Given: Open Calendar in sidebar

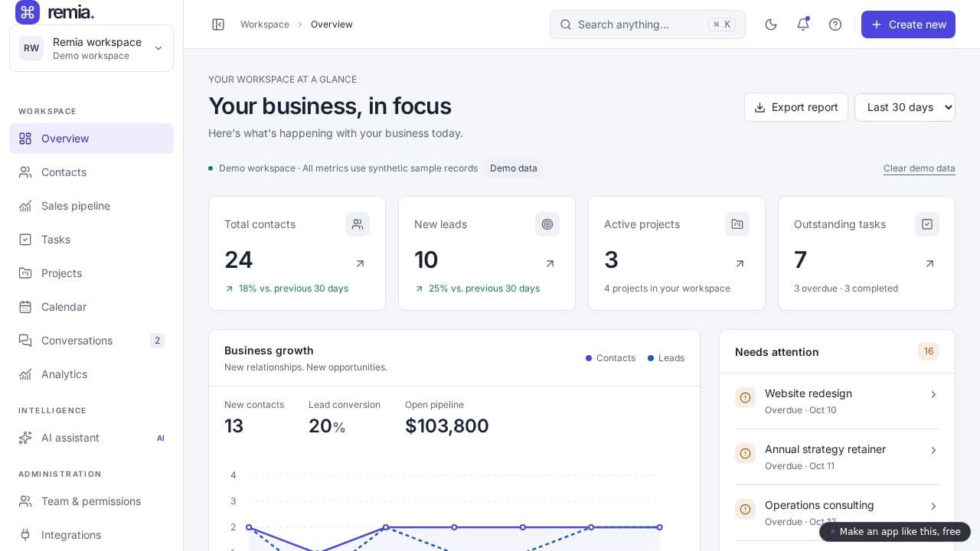Looking at the screenshot, I should (92, 307).
